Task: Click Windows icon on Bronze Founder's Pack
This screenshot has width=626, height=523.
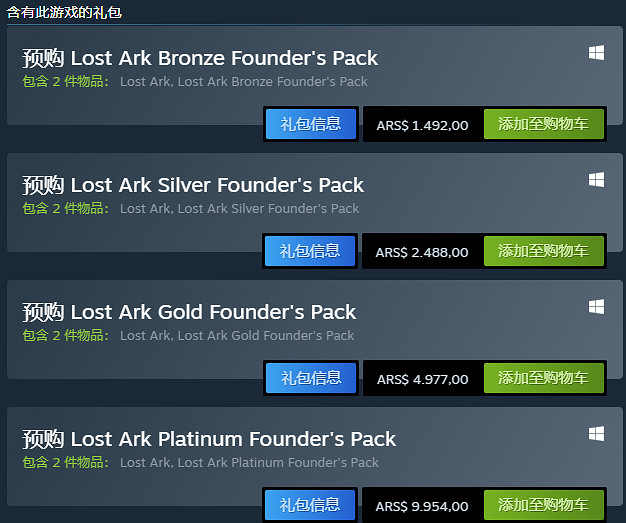Action: tap(596, 53)
